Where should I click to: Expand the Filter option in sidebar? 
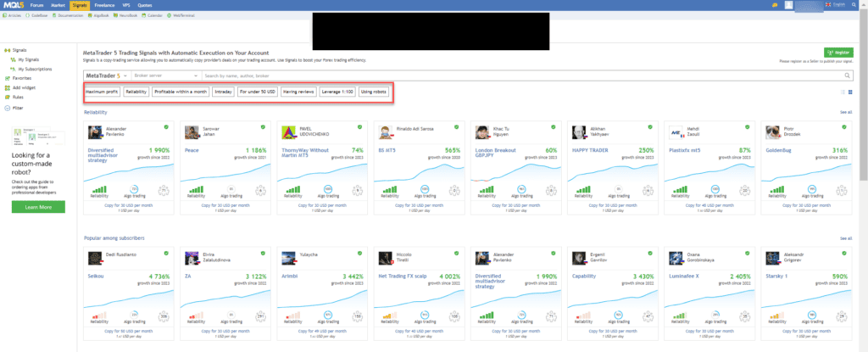tap(18, 108)
